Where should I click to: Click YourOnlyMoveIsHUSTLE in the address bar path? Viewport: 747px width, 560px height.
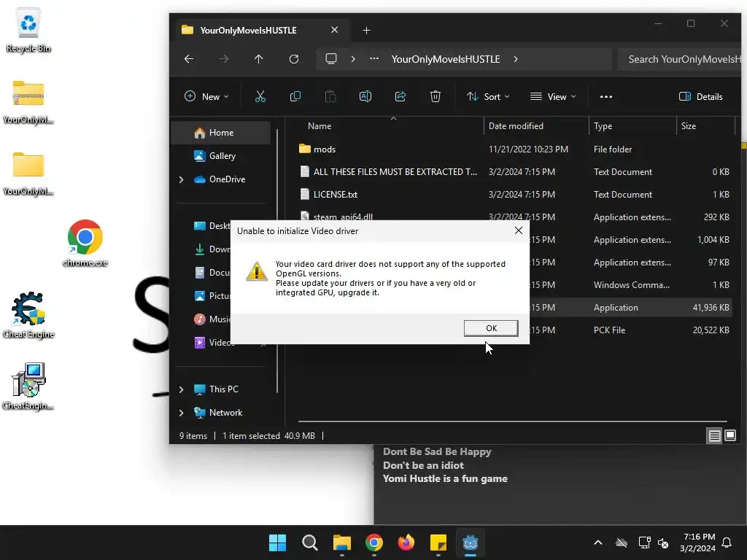(446, 59)
